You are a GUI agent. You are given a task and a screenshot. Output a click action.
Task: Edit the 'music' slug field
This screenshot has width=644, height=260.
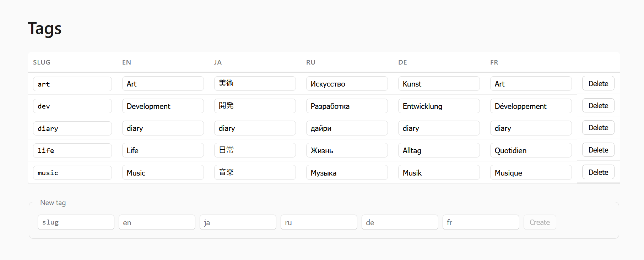point(72,172)
